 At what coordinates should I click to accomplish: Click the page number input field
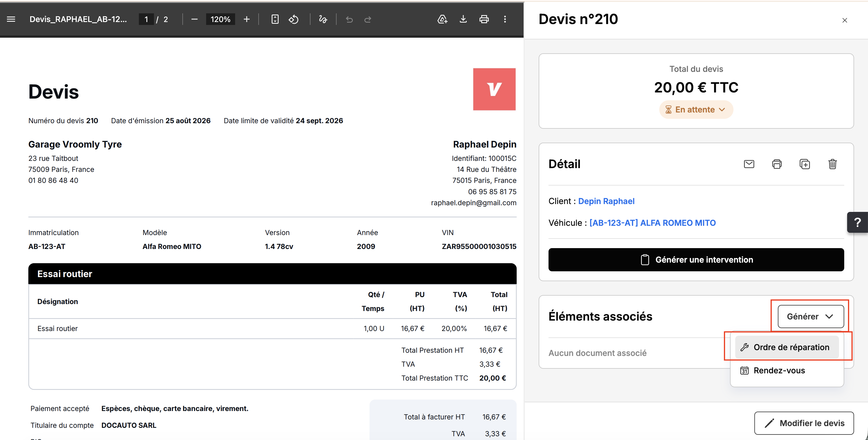click(x=146, y=19)
